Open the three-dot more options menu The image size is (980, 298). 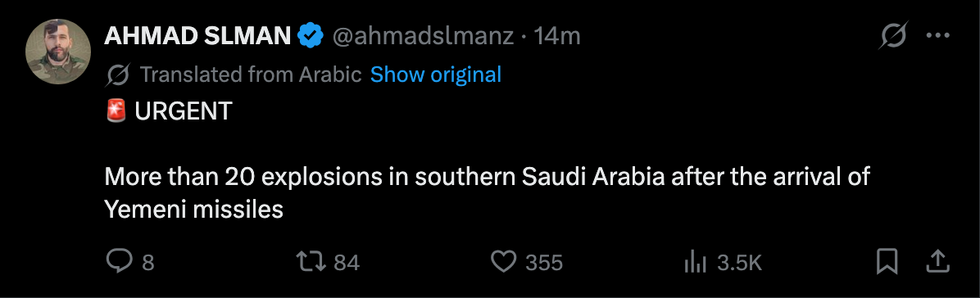click(x=937, y=36)
